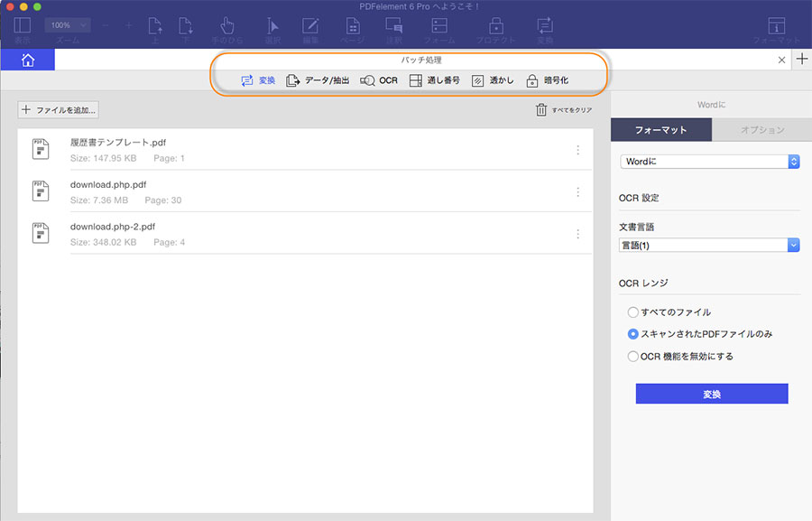The width and height of the screenshot is (812, 521).
Task: Click the text 'Size: 348.02 KB'
Action: pyautogui.click(x=104, y=242)
